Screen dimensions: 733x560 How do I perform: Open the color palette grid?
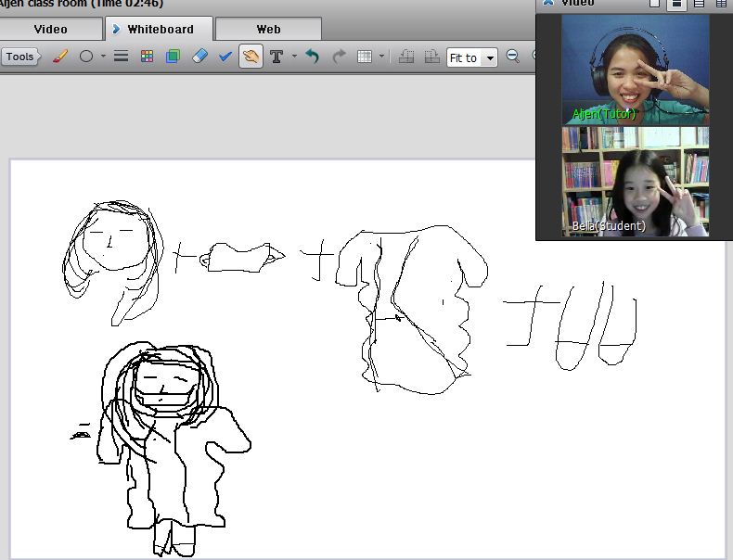pyautogui.click(x=147, y=57)
